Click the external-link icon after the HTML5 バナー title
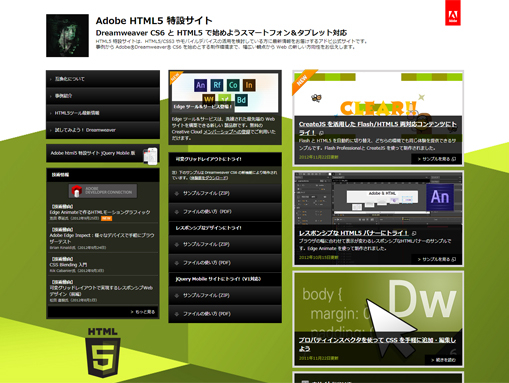The image size is (509, 383). 414,233
